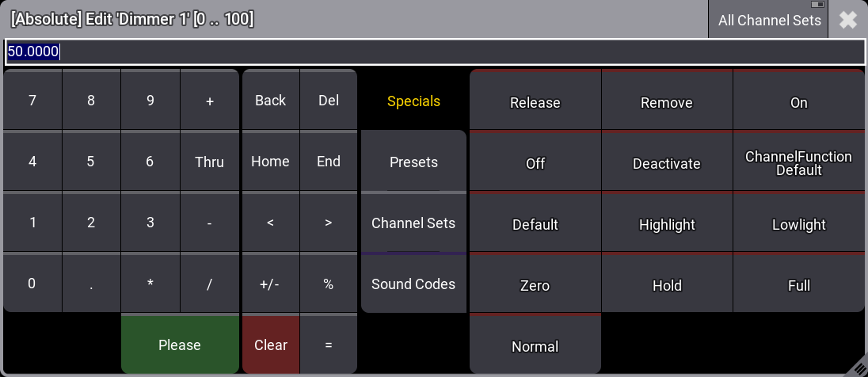Viewport: 868px width, 377px height.
Task: Switch to the Presets tab
Action: pyautogui.click(x=413, y=162)
